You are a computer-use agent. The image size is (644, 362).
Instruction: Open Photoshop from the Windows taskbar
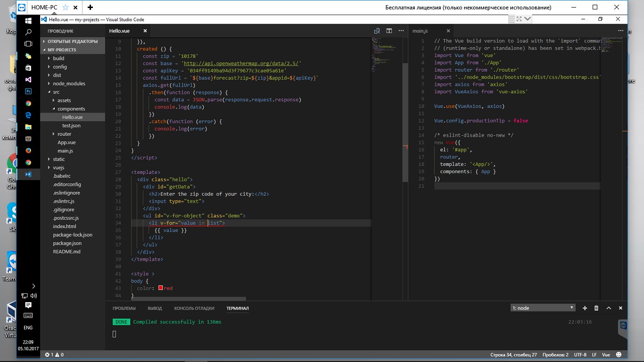coord(28,91)
